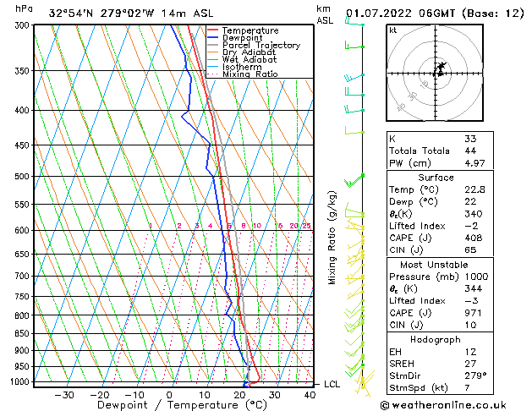Click the 700 hPa pressure level label
Viewport: 532px width, 411px height.
pos(24,276)
